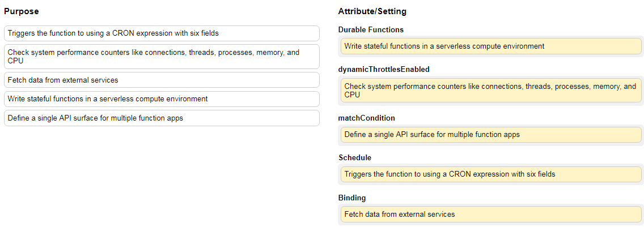Select the answer box under matchCondition
644x227 pixels.
point(491,134)
